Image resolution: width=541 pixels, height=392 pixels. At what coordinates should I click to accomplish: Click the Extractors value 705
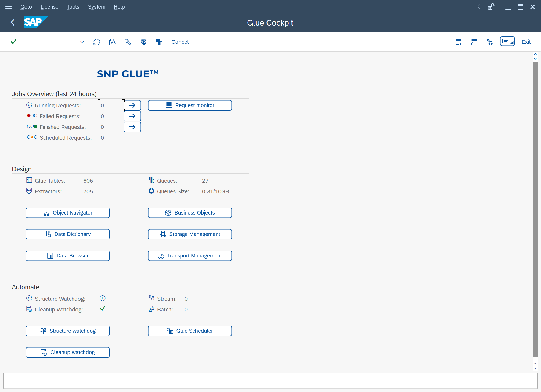[88, 191]
